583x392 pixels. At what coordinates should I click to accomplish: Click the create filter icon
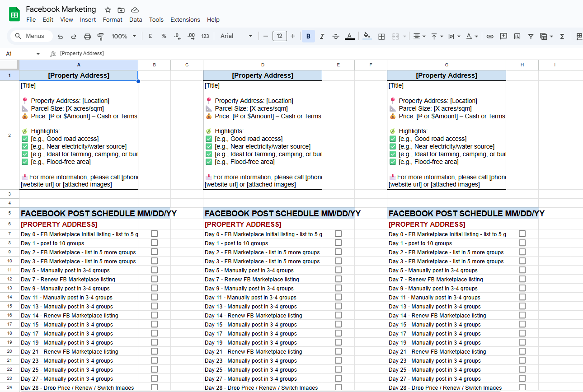[x=531, y=36]
